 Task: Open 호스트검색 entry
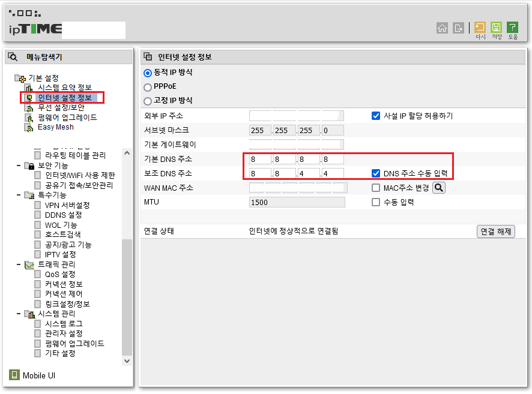(x=63, y=234)
